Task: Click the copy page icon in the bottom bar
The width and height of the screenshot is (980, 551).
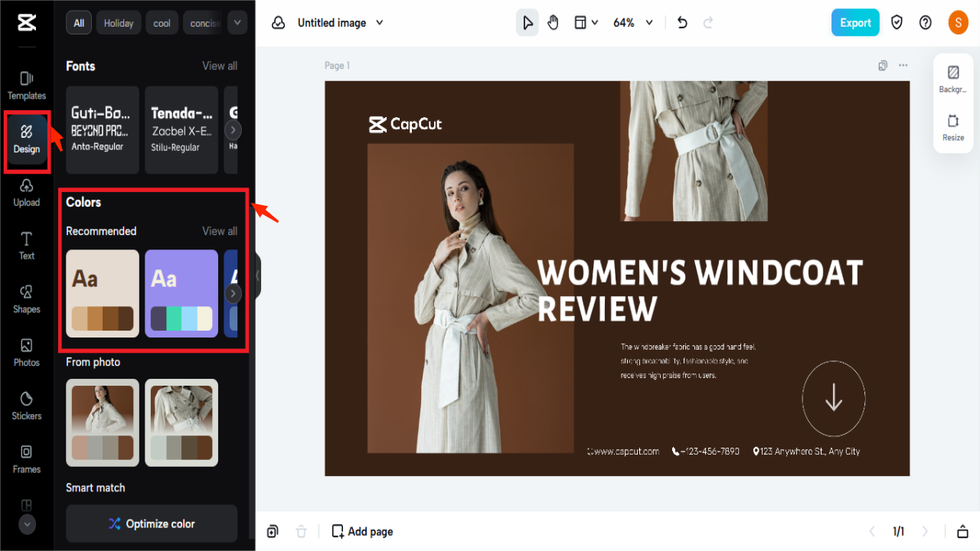Action: [x=273, y=531]
